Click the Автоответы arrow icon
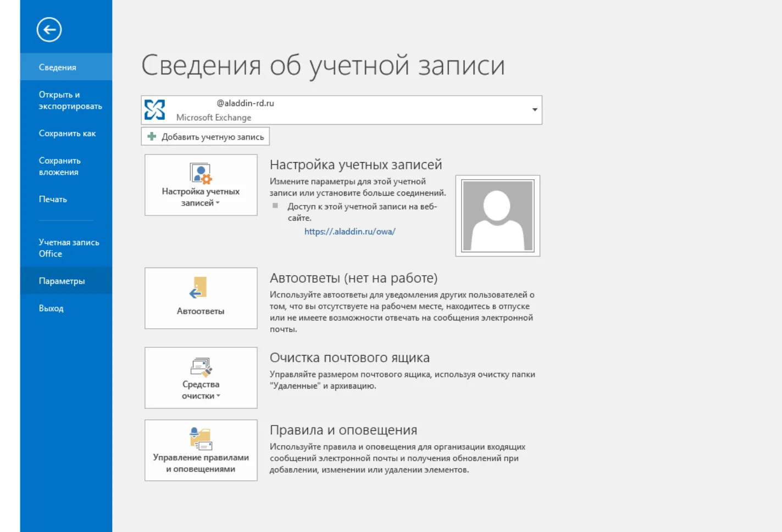This screenshot has height=532, width=782. (x=198, y=288)
